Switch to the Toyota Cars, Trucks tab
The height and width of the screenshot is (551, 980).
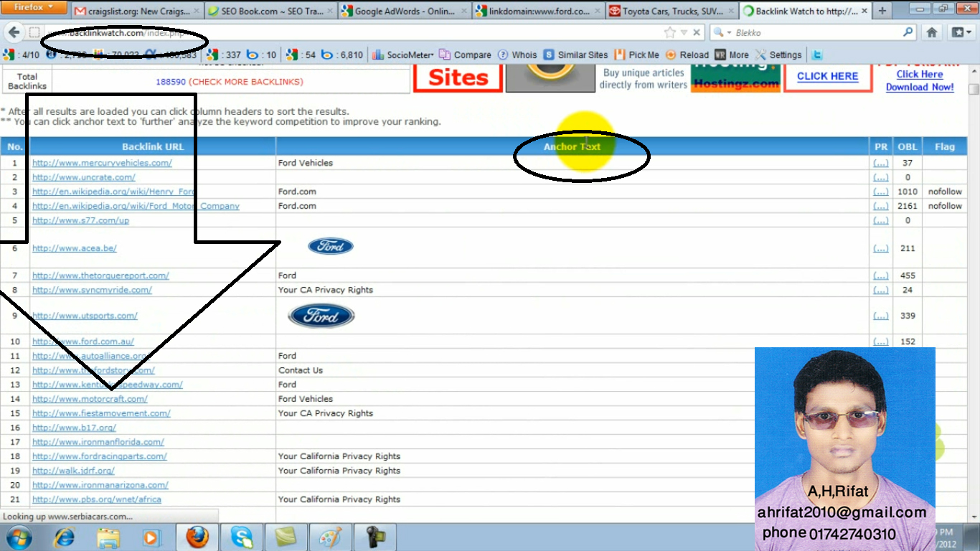pos(672,11)
